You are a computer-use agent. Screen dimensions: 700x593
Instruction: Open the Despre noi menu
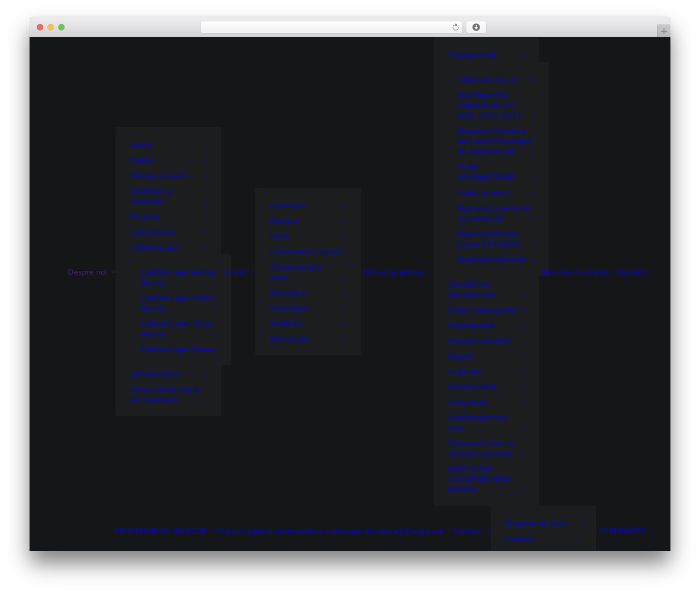coord(87,272)
